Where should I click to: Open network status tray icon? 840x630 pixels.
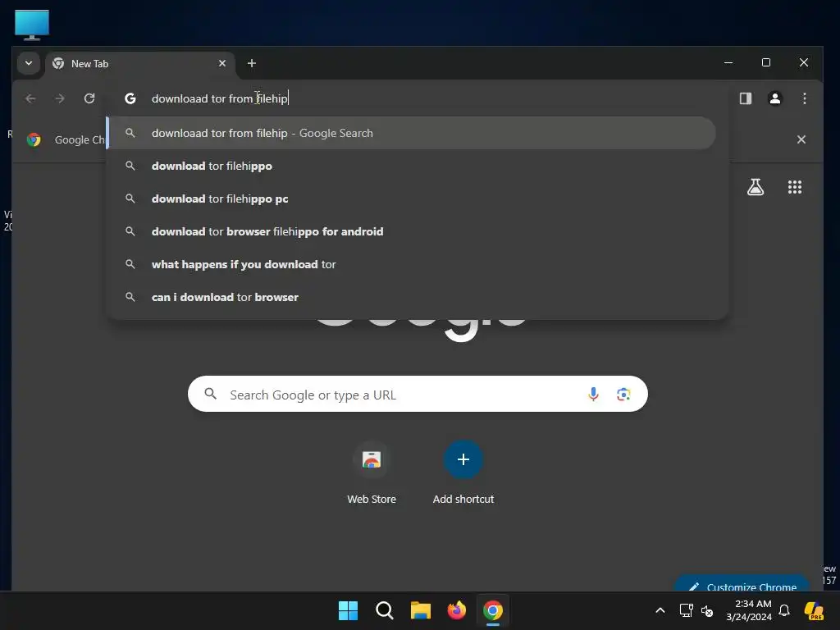[x=687, y=610]
